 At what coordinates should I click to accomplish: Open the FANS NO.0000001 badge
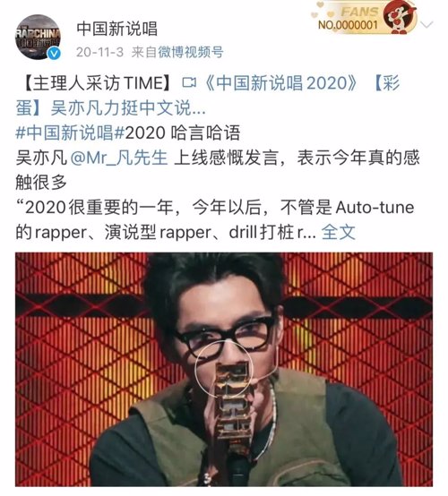tap(365, 17)
